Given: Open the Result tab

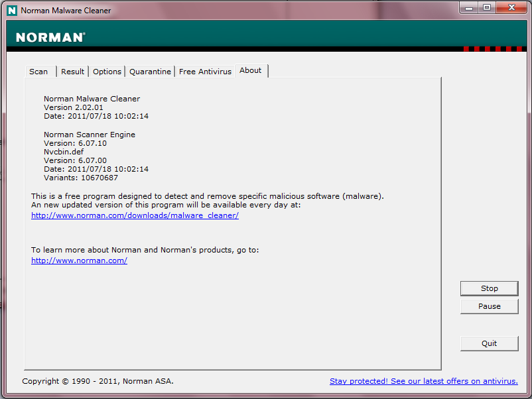Looking at the screenshot, I should tap(72, 72).
